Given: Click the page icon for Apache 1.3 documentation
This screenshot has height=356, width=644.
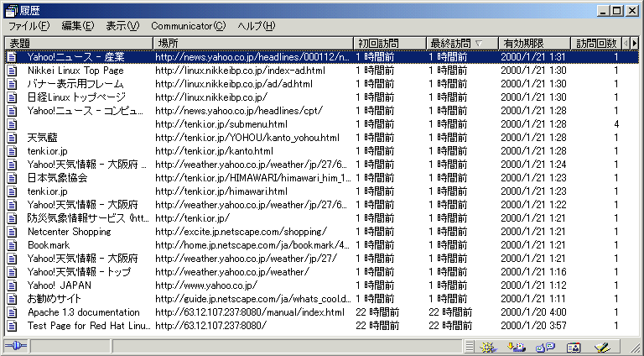Looking at the screenshot, I should tap(13, 312).
